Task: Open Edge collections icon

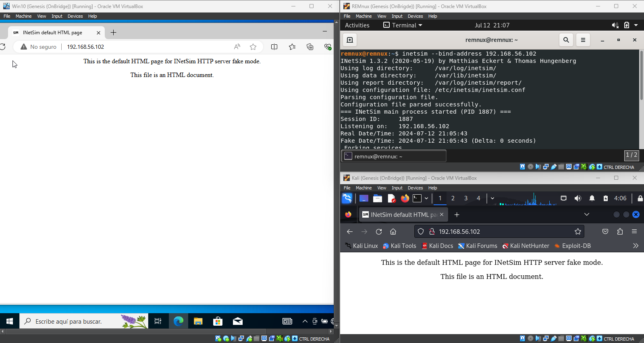Action: 310,47
